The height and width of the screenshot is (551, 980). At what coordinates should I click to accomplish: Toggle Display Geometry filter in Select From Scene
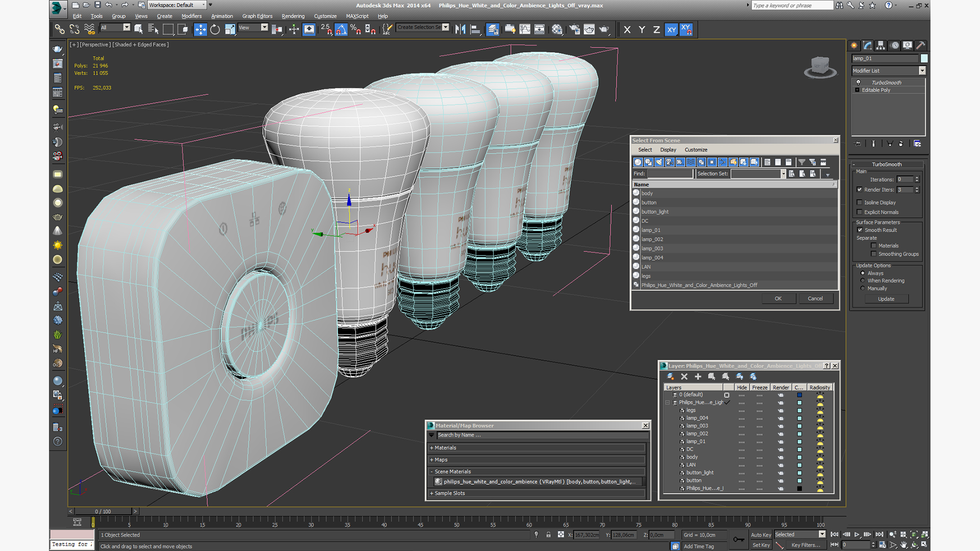[x=638, y=162]
